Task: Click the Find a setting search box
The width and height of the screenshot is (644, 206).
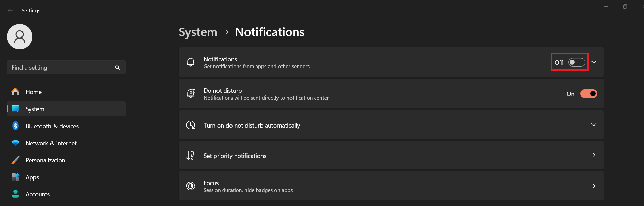Action: click(x=66, y=68)
